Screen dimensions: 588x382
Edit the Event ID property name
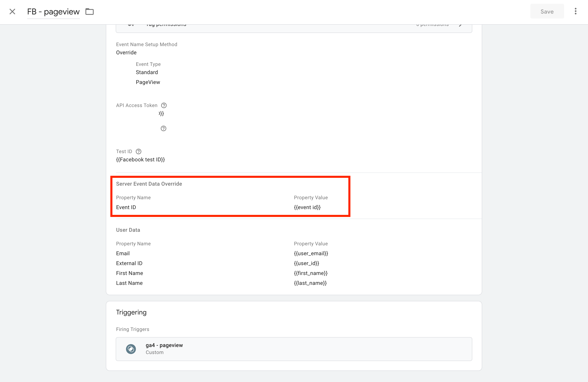[126, 207]
